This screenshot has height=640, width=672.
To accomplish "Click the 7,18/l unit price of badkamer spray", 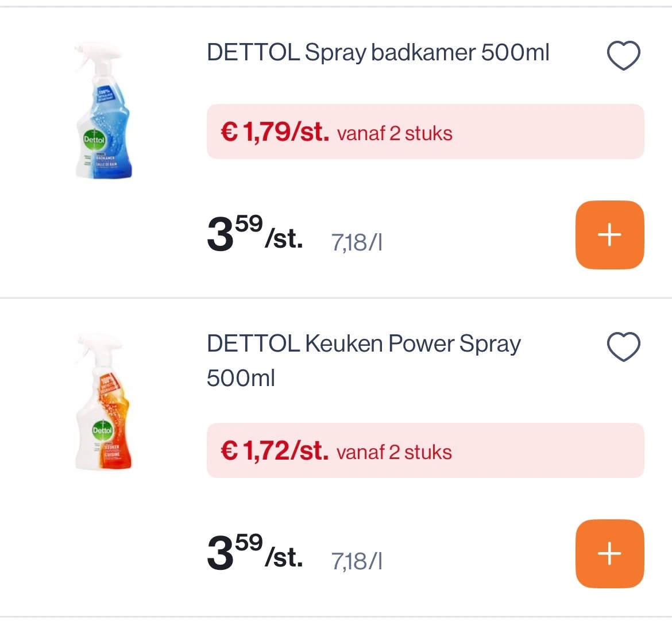I will [357, 242].
